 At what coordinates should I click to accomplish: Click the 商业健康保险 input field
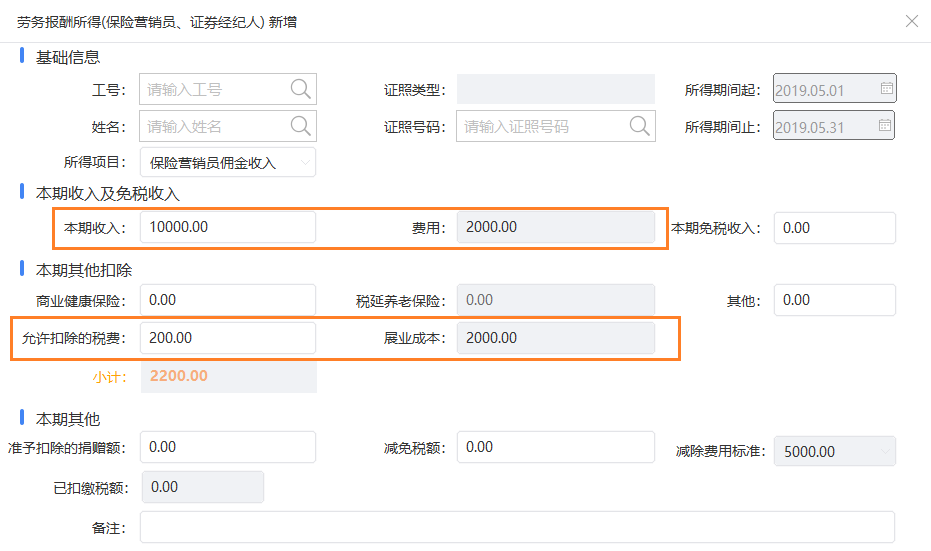coord(228,300)
